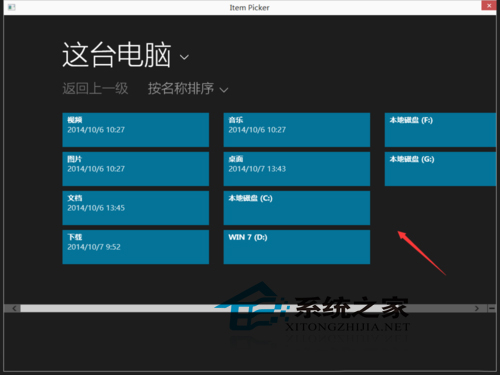Select the 本地磁盘 (C:) tile
This screenshot has width=500, height=375.
click(297, 208)
